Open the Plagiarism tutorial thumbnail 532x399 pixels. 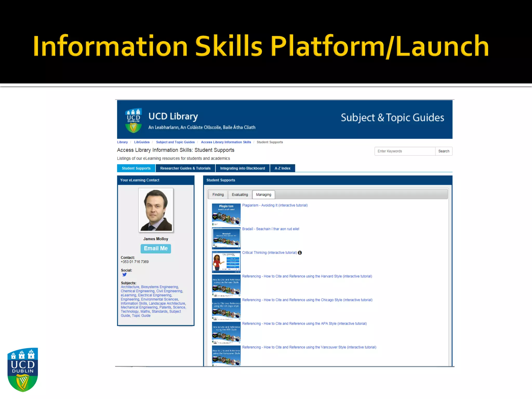pyautogui.click(x=226, y=214)
